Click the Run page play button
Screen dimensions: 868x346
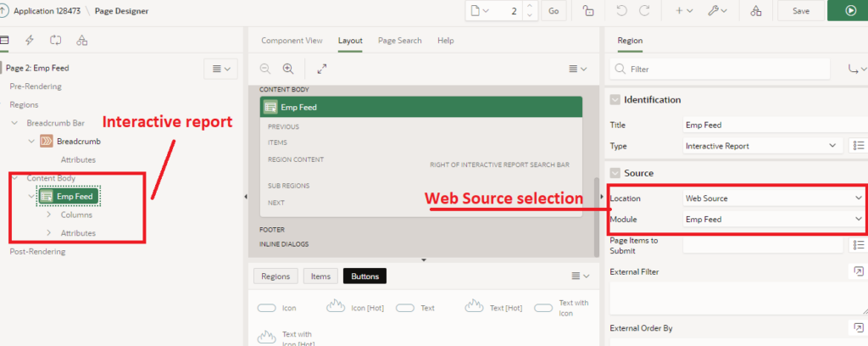click(x=851, y=10)
